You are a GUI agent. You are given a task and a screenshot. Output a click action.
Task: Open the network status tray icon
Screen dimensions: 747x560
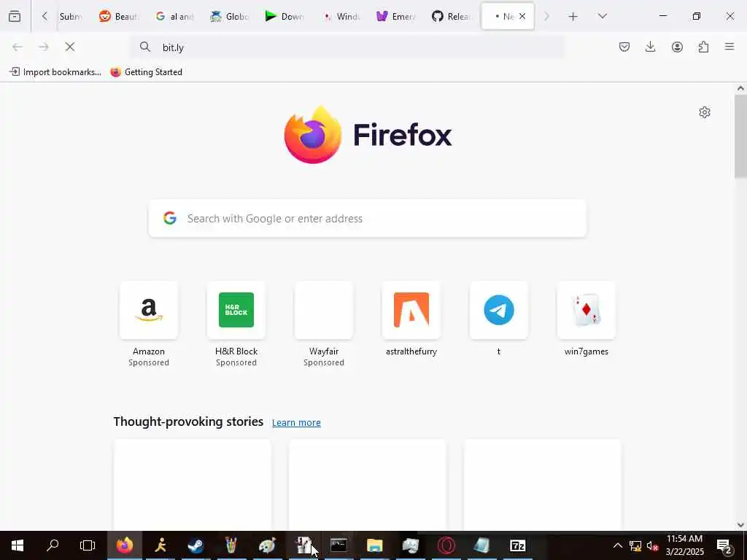click(635, 545)
